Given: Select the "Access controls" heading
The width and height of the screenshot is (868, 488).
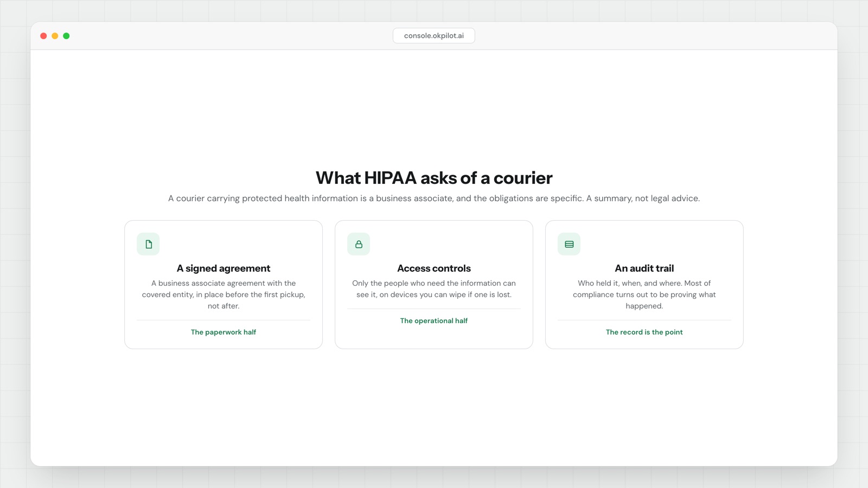Looking at the screenshot, I should (x=434, y=268).
